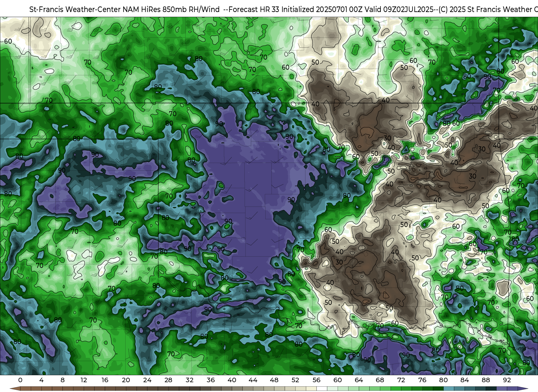
Task: Click the colorbar tick label 64
Action: [359, 380]
